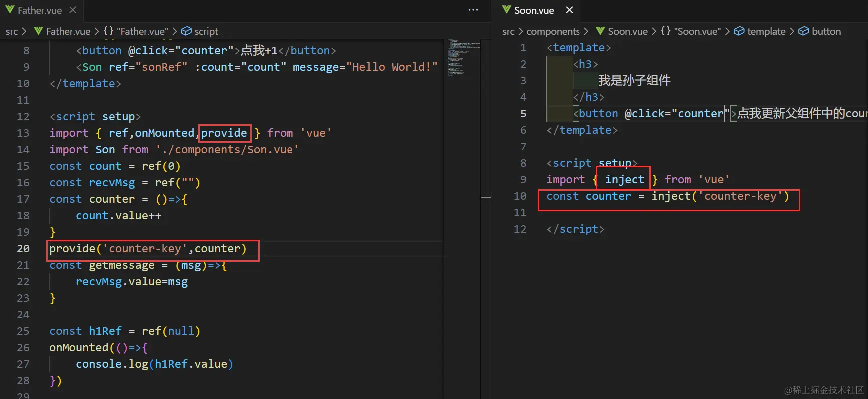The height and width of the screenshot is (399, 868).
Task: Click the "</script>" closing tag in Soon.vue
Action: pos(576,229)
